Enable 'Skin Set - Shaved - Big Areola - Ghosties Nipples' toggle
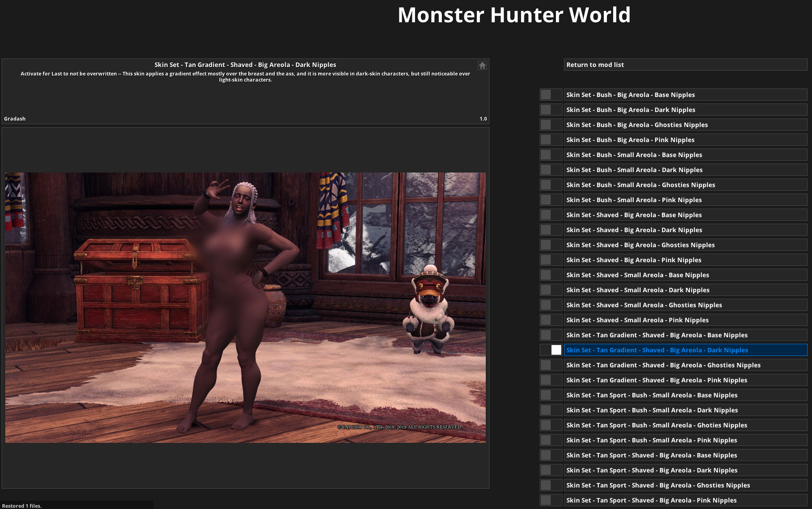Viewport: 812px width, 509px height. coord(551,245)
